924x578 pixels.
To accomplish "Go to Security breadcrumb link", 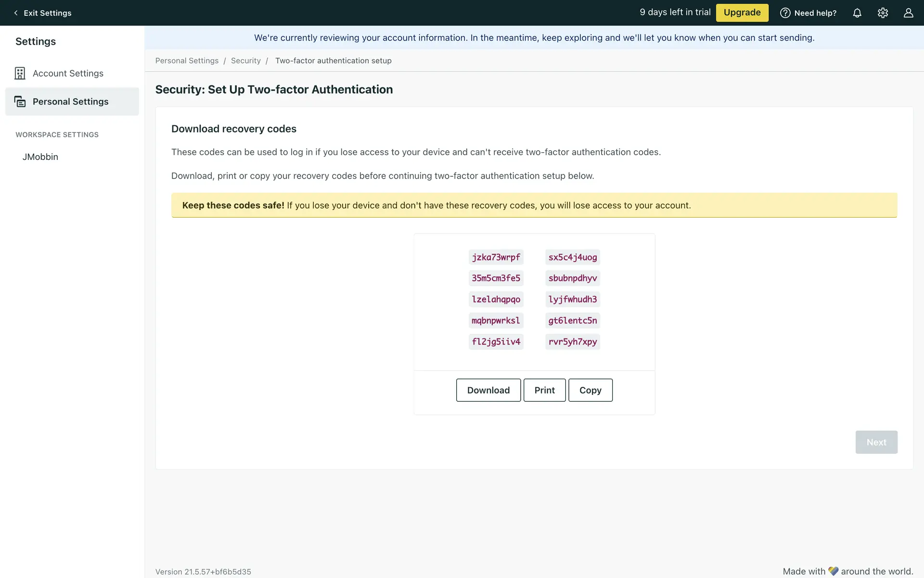I will pos(245,61).
